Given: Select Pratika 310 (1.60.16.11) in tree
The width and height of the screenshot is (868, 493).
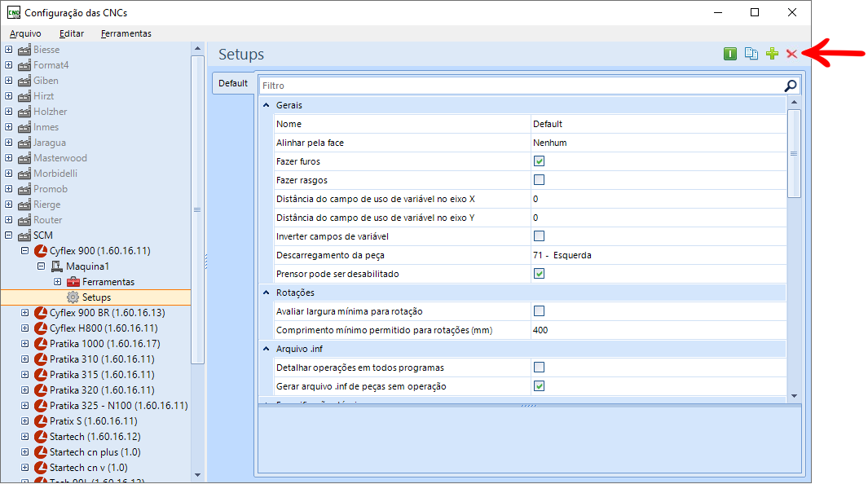Looking at the screenshot, I should pos(102,359).
